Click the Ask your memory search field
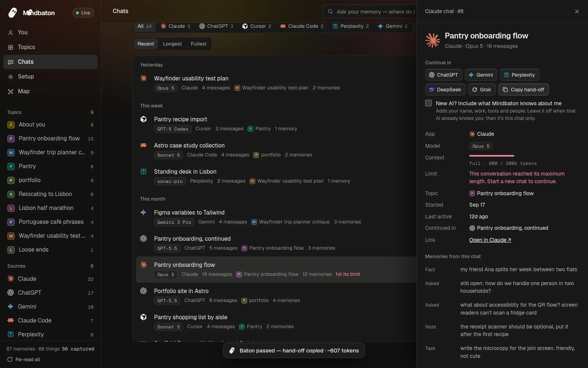Viewport: 588px width, 368px height. click(x=370, y=12)
